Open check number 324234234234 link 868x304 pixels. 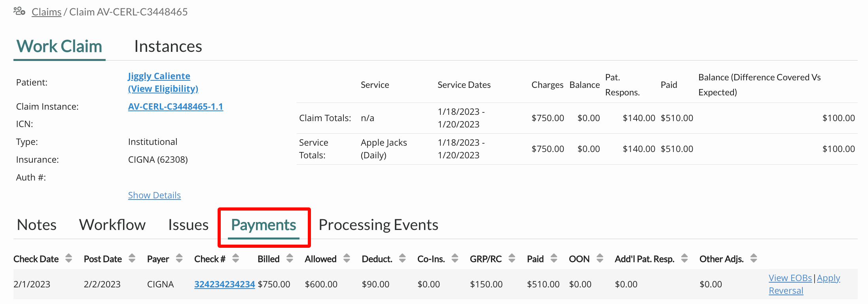[224, 284]
